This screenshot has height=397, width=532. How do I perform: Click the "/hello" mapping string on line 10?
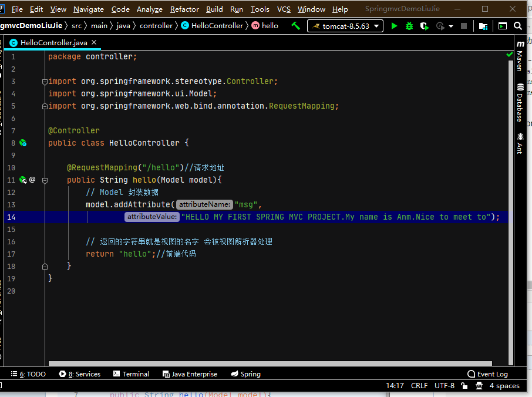(161, 167)
